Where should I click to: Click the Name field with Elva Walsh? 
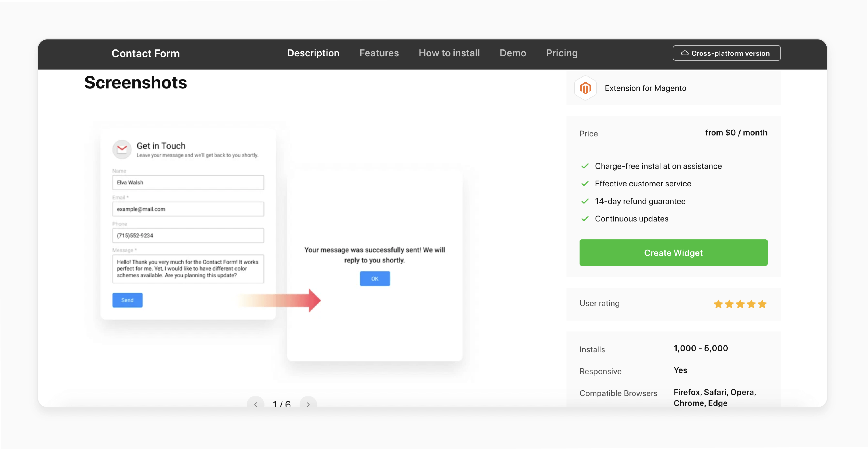(188, 182)
